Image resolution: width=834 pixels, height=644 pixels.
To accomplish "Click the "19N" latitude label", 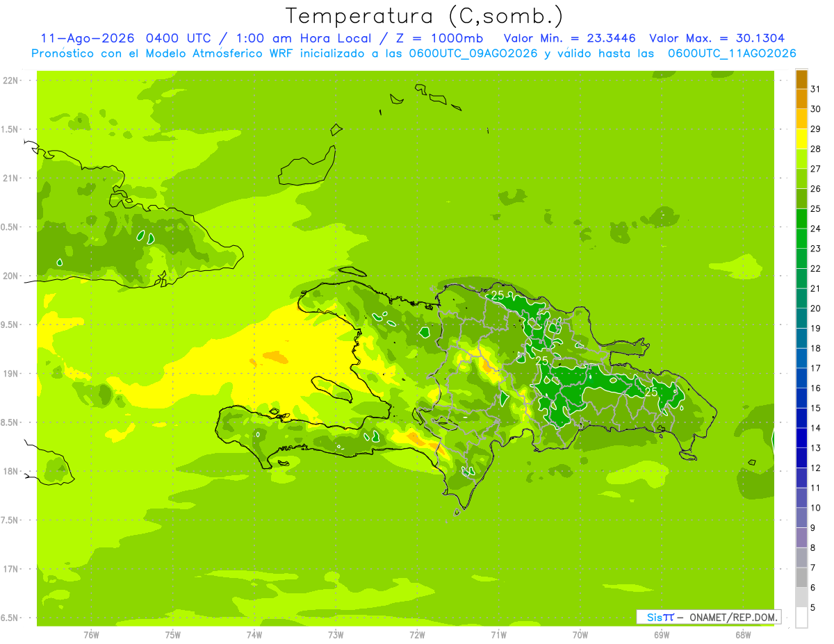I will click(x=10, y=374).
